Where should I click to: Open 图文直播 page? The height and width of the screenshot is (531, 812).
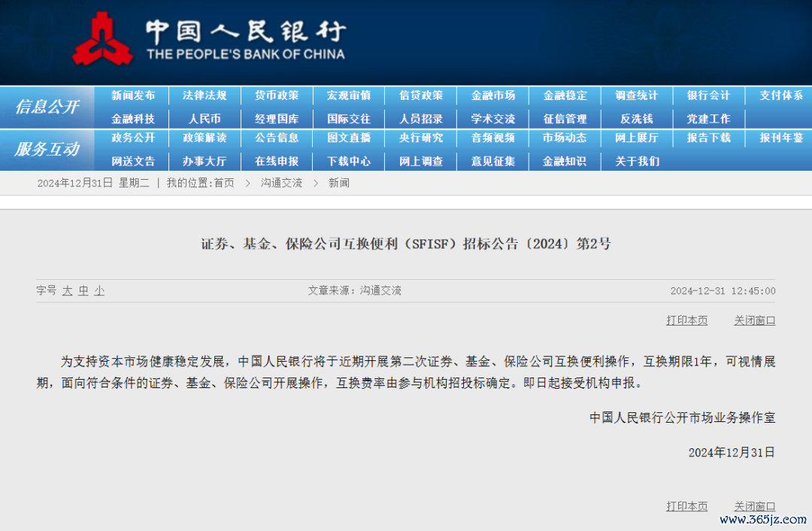point(349,138)
